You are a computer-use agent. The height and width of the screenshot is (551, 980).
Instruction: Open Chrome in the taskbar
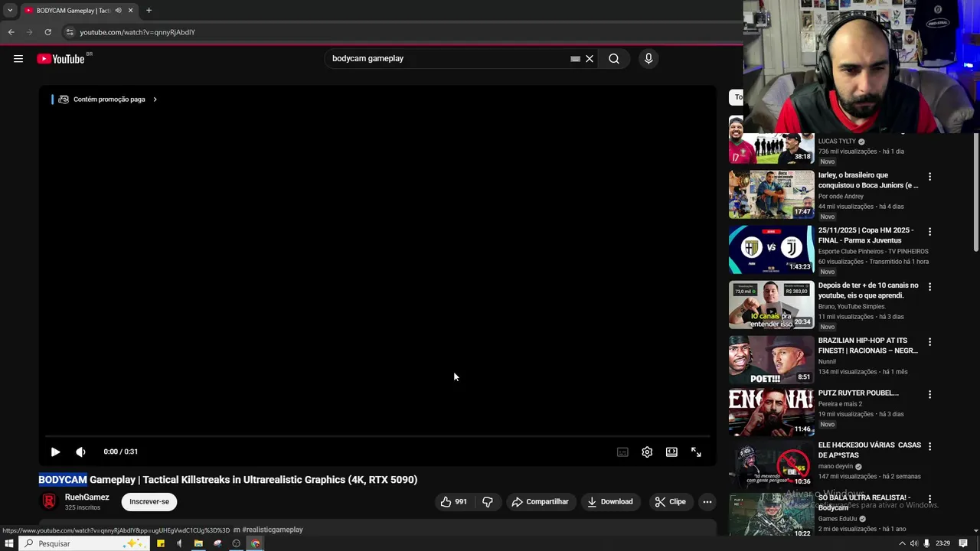(x=255, y=543)
